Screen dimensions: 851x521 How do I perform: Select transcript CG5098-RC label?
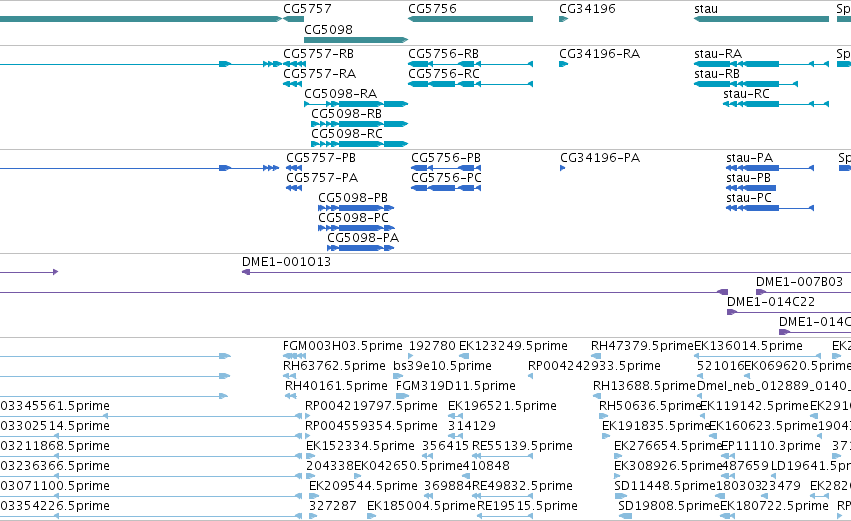click(x=347, y=134)
